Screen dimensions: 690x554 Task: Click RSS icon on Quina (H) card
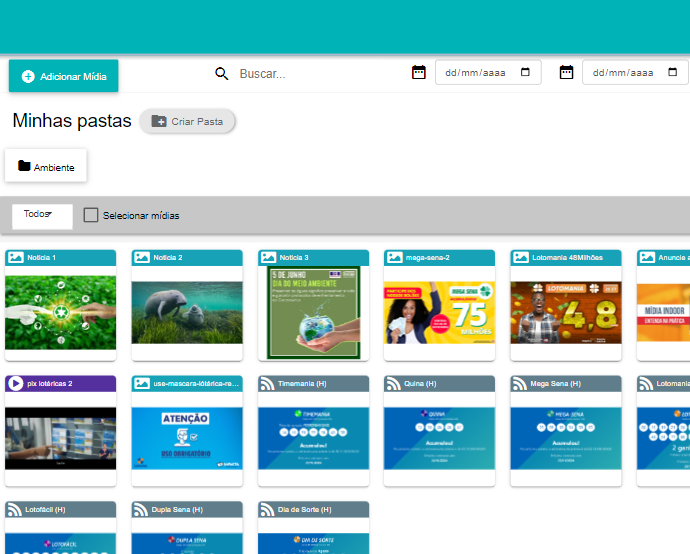click(x=394, y=384)
